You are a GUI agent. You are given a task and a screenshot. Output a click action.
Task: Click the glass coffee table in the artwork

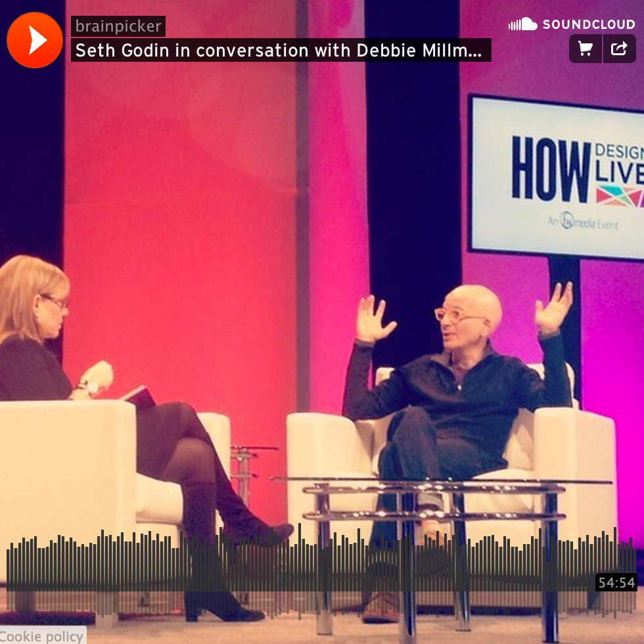click(x=434, y=490)
